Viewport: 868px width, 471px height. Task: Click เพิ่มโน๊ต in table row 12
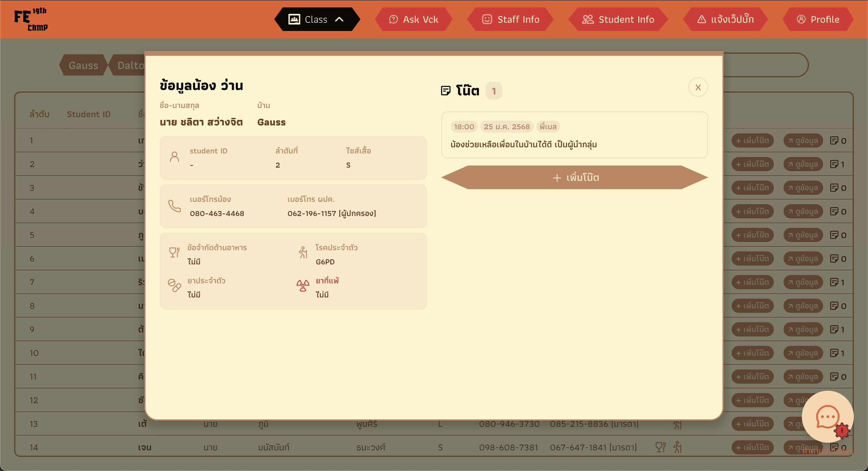753,400
